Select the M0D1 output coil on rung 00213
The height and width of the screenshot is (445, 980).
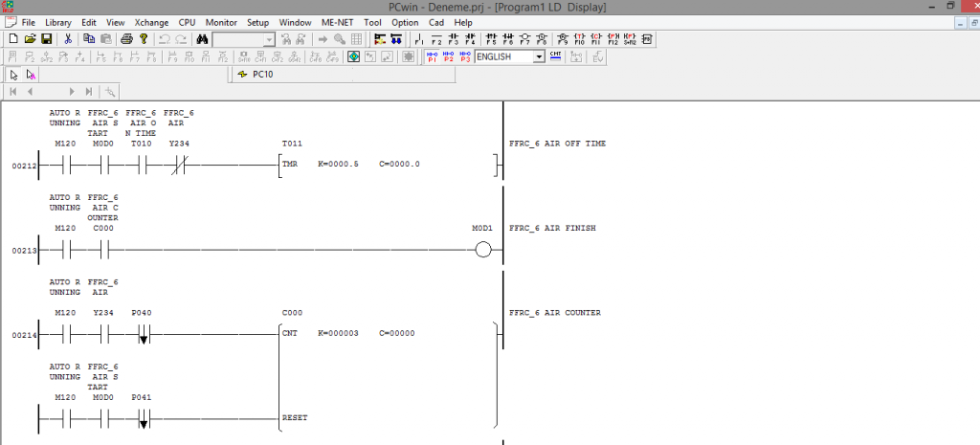click(482, 251)
